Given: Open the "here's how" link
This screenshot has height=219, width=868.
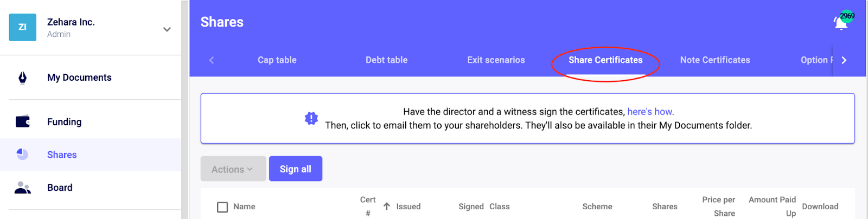Looking at the screenshot, I should (x=649, y=112).
